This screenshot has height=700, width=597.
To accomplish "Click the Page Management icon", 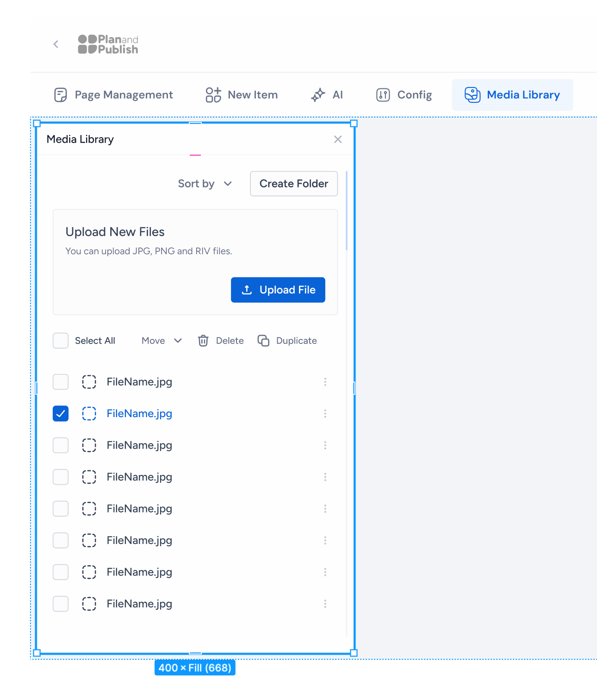I will pyautogui.click(x=61, y=95).
